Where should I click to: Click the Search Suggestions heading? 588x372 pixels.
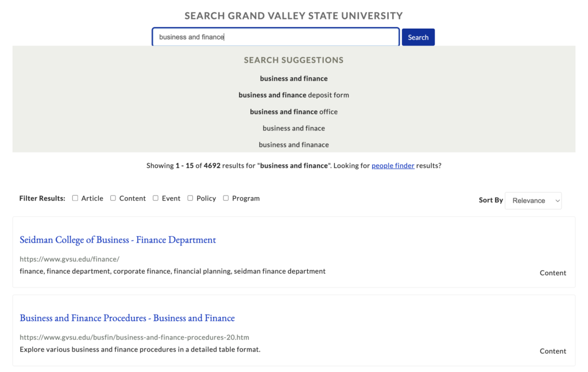coord(293,60)
